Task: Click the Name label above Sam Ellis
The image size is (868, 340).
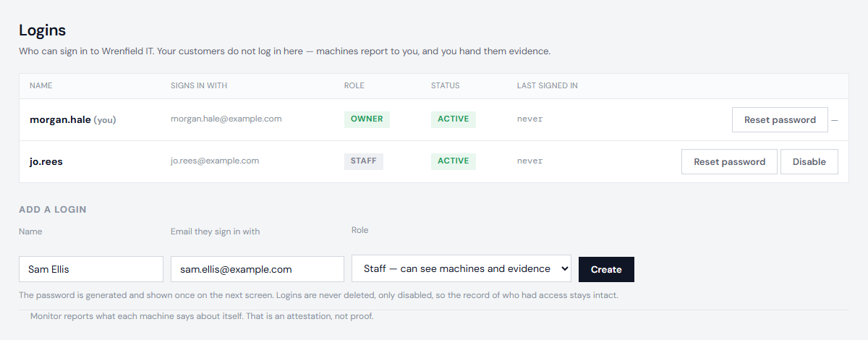Action: coord(30,231)
